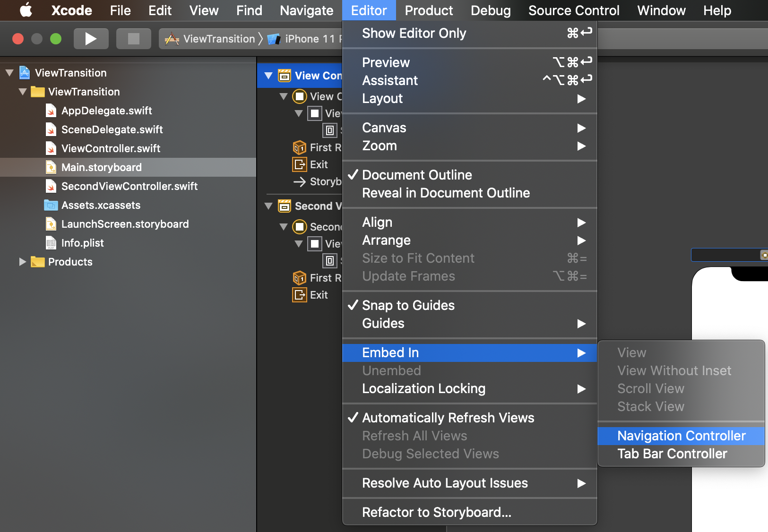Click the ViewController.swift file icon
The image size is (768, 532).
tap(51, 148)
